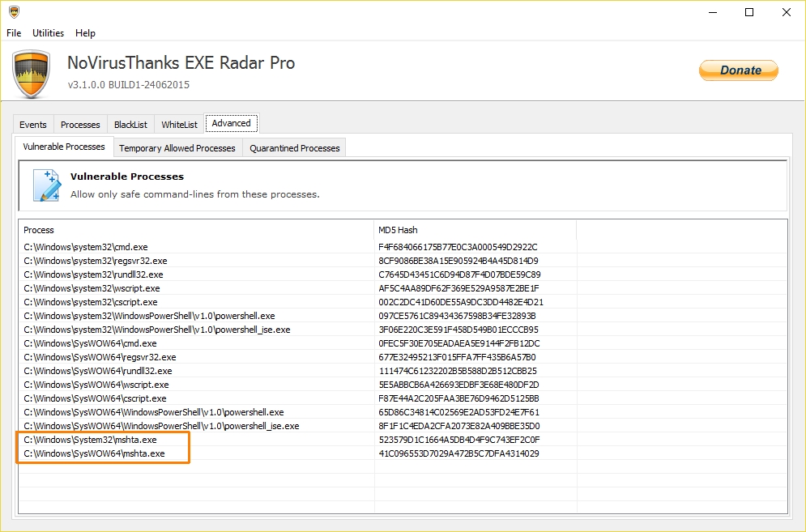
Task: Click hash 8CF9086BE38A15E905924B4A45D814D9
Action: [x=458, y=261]
